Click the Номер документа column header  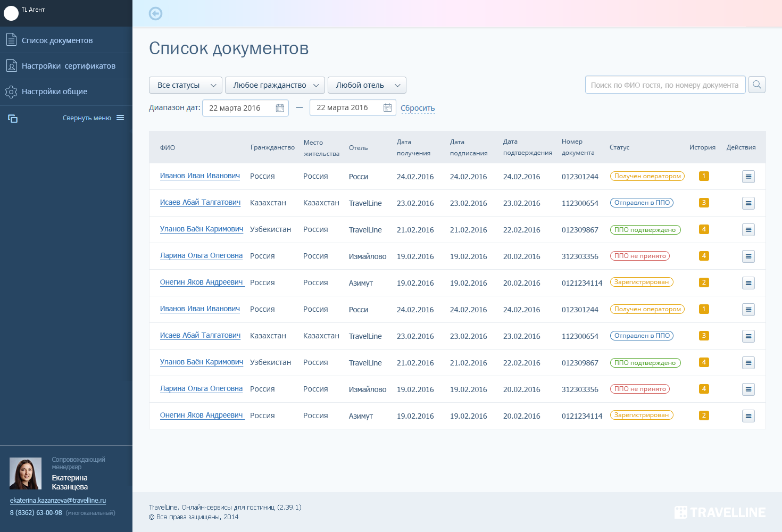578,147
